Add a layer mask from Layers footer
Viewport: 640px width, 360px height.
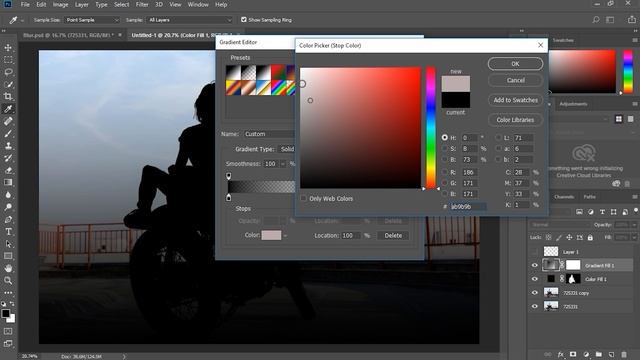[x=573, y=354]
